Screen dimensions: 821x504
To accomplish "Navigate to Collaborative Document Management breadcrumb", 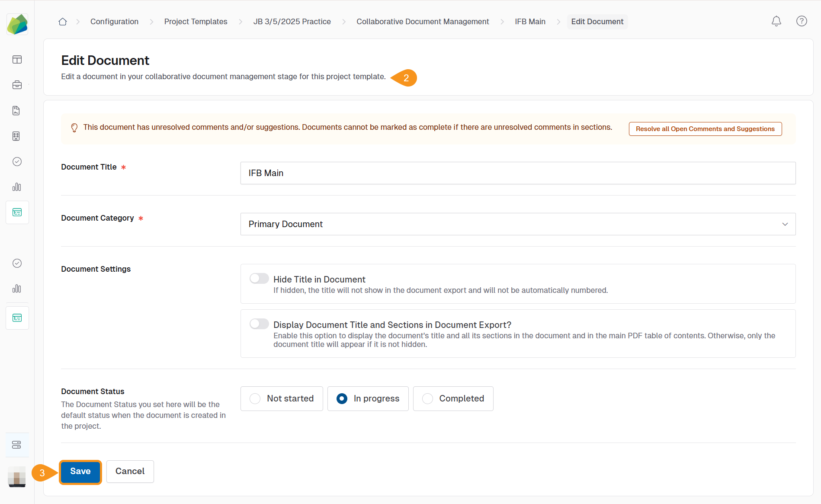I will [422, 22].
